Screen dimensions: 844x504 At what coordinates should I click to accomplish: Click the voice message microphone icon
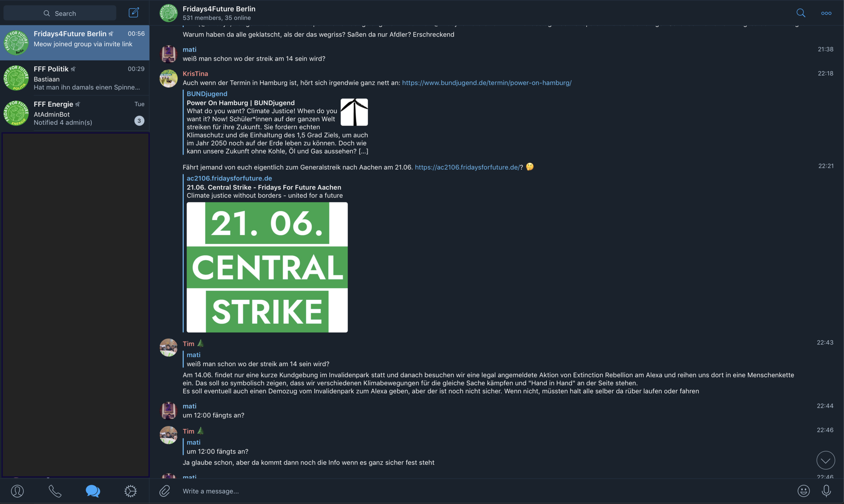[x=826, y=491]
